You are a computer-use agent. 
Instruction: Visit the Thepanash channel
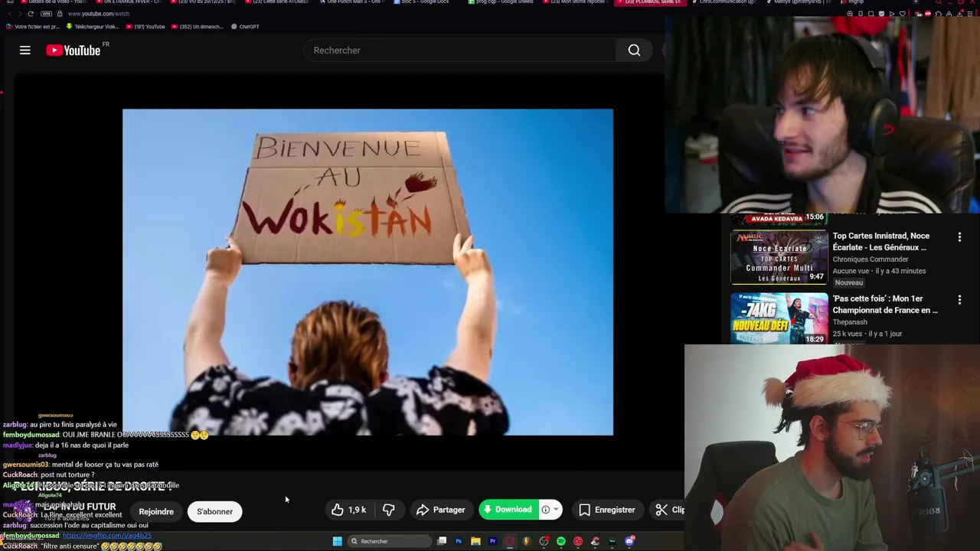pos(849,322)
